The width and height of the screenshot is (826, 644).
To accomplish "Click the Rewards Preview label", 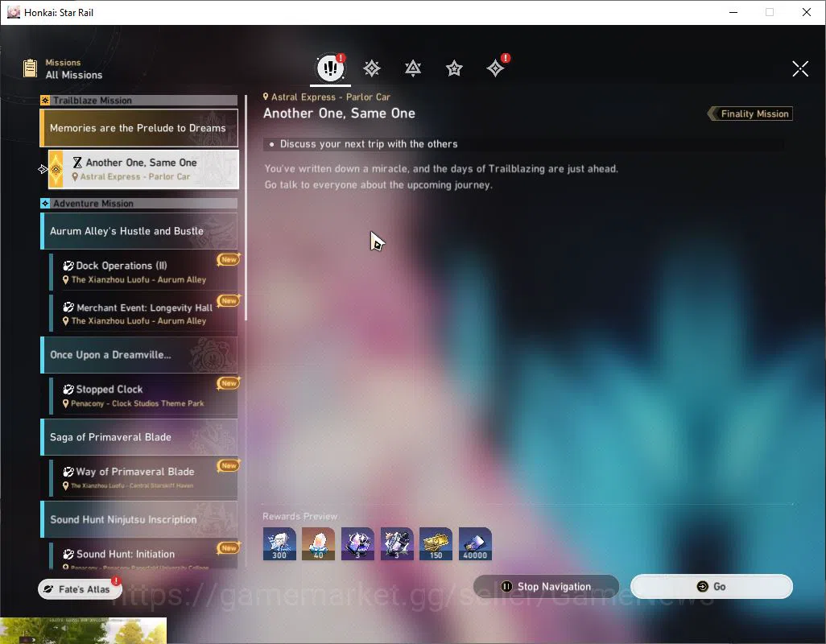I will coord(300,517).
